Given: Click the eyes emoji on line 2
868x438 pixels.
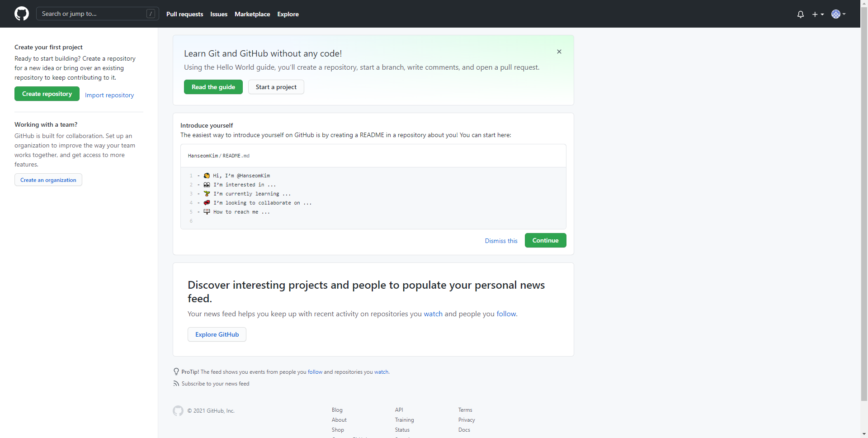Looking at the screenshot, I should pyautogui.click(x=207, y=185).
